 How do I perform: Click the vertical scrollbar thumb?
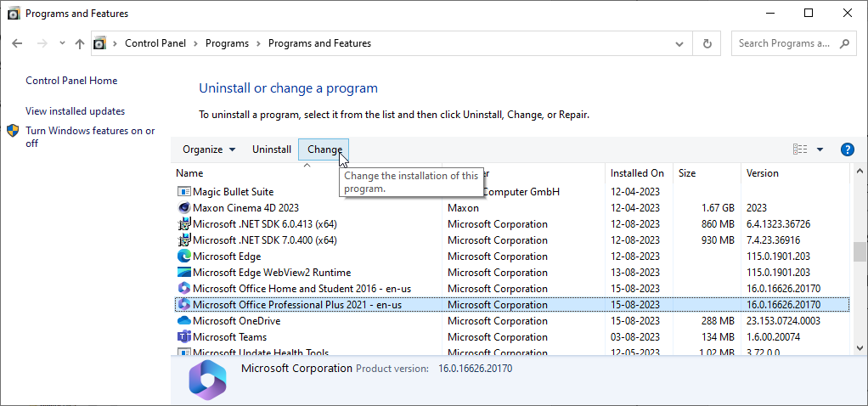click(x=860, y=251)
